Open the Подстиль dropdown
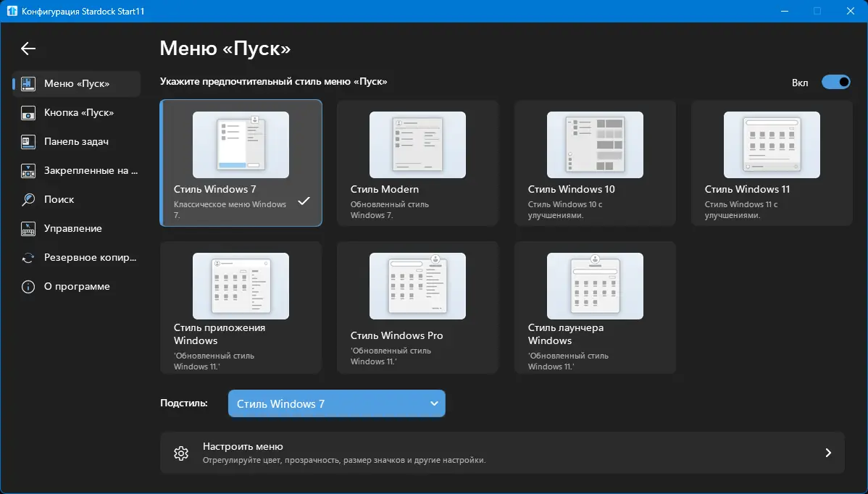Viewport: 868px width, 494px height. 336,403
